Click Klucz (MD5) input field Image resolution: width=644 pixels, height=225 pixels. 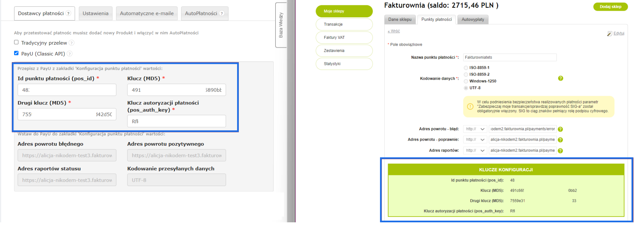176,90
